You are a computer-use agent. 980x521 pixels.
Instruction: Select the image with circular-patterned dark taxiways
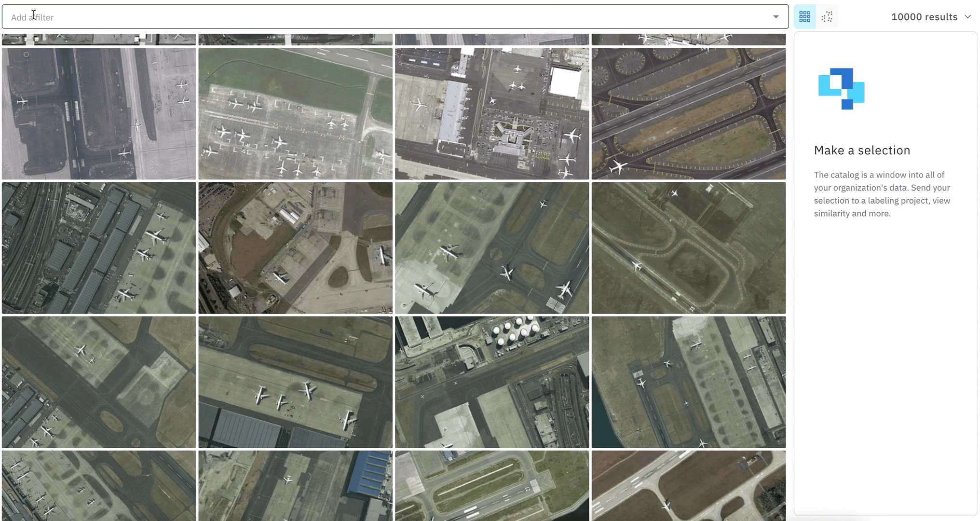689,113
